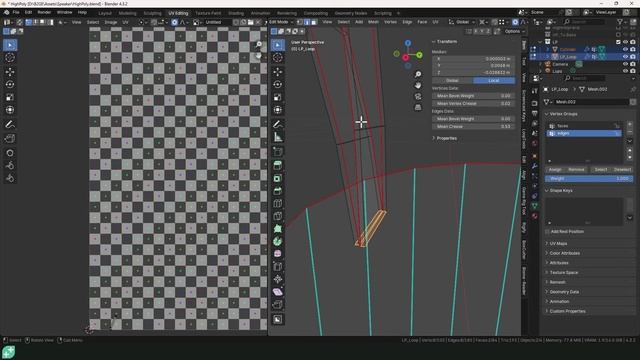Hide the Cylinder object with eye icon
This screenshot has width=640, height=360.
click(x=625, y=49)
